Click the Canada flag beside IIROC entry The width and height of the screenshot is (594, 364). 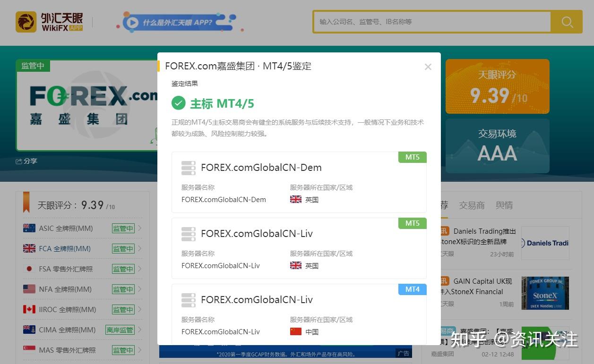click(29, 309)
